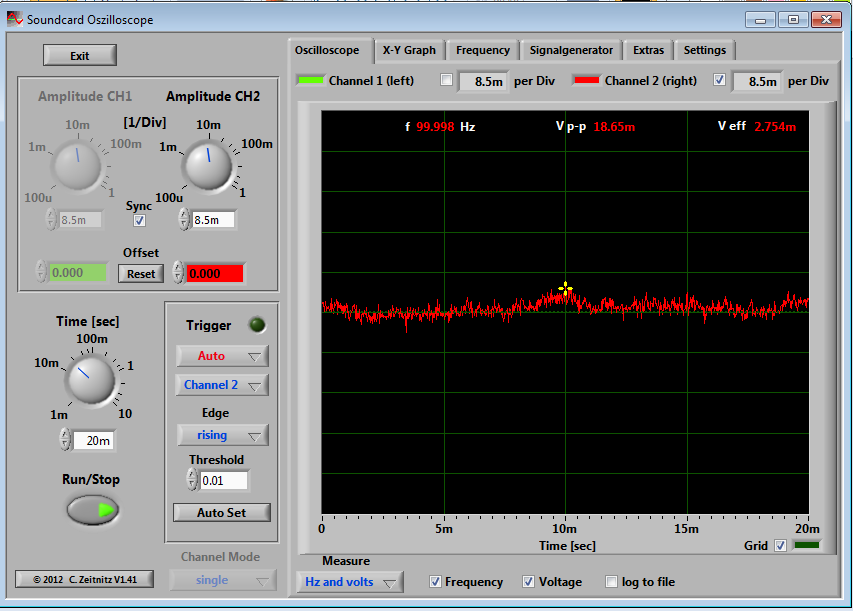The image size is (853, 611).
Task: Click the Auto Set button
Action: (221, 513)
